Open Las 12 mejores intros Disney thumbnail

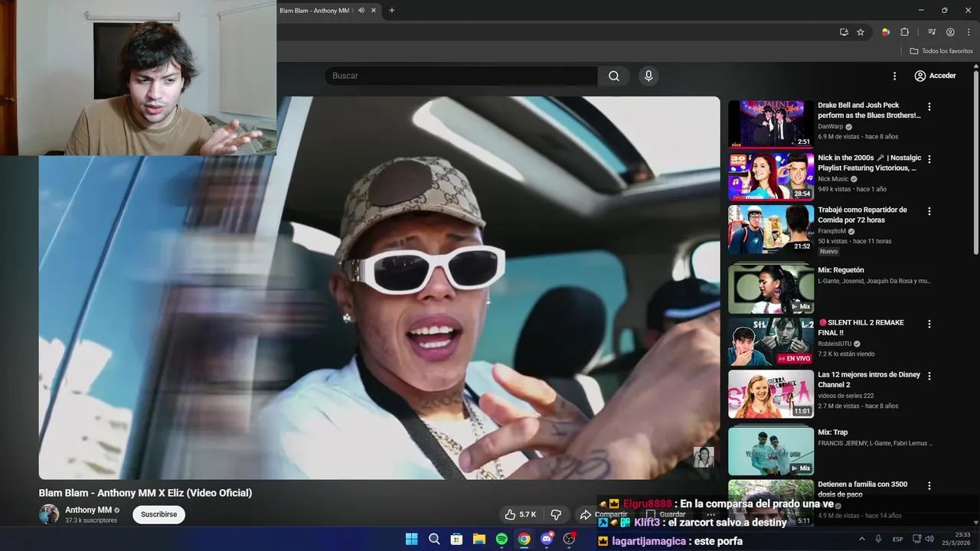tap(771, 393)
